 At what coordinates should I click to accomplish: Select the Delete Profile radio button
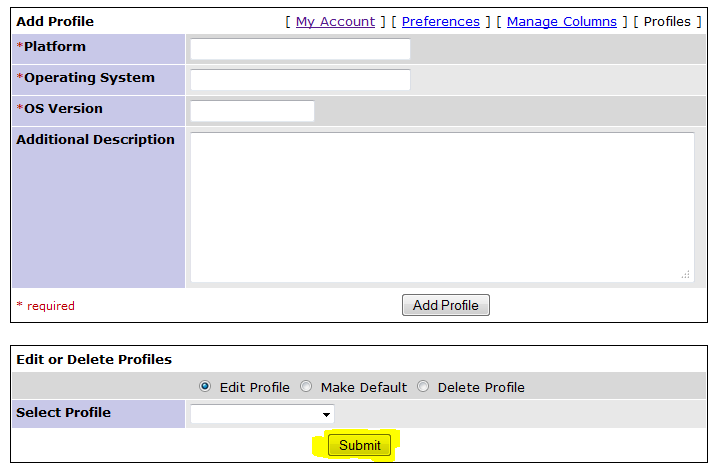click(x=423, y=387)
